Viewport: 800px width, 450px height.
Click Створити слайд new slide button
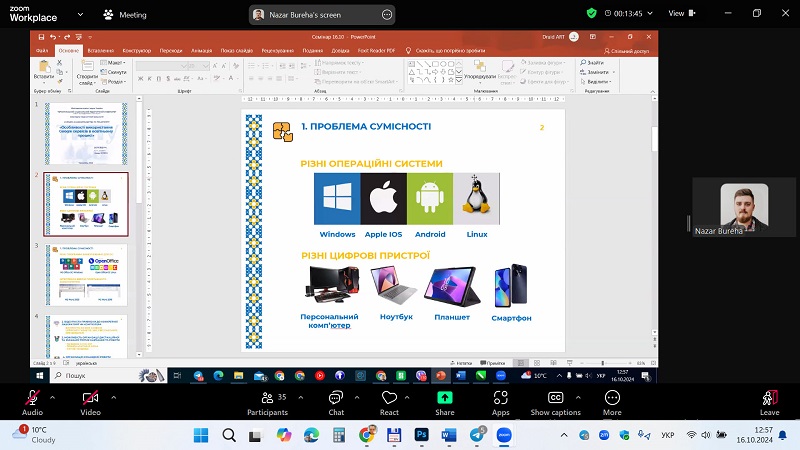(x=86, y=72)
